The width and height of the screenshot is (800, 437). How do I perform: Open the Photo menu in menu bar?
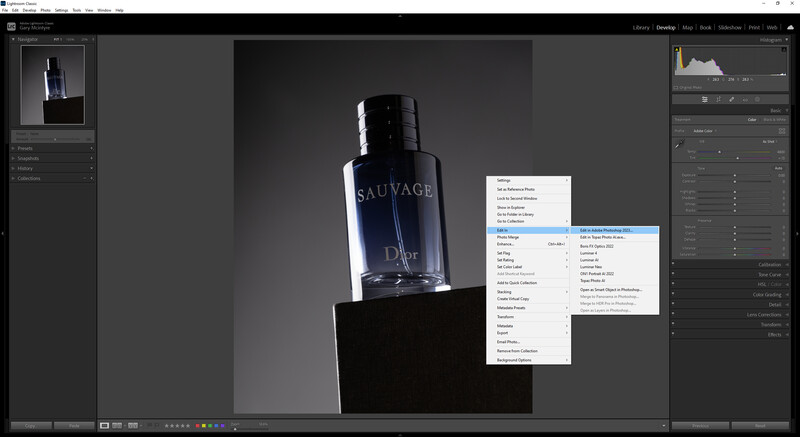(x=45, y=10)
